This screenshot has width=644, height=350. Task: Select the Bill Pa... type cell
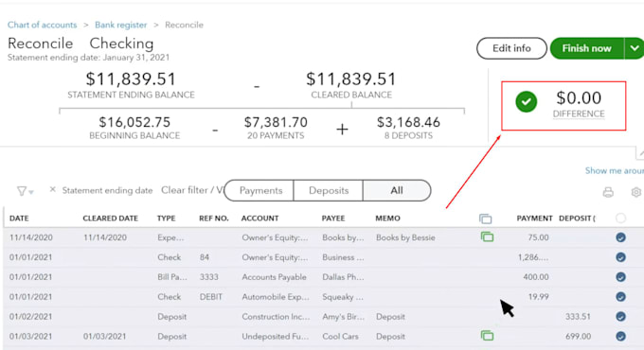(172, 277)
